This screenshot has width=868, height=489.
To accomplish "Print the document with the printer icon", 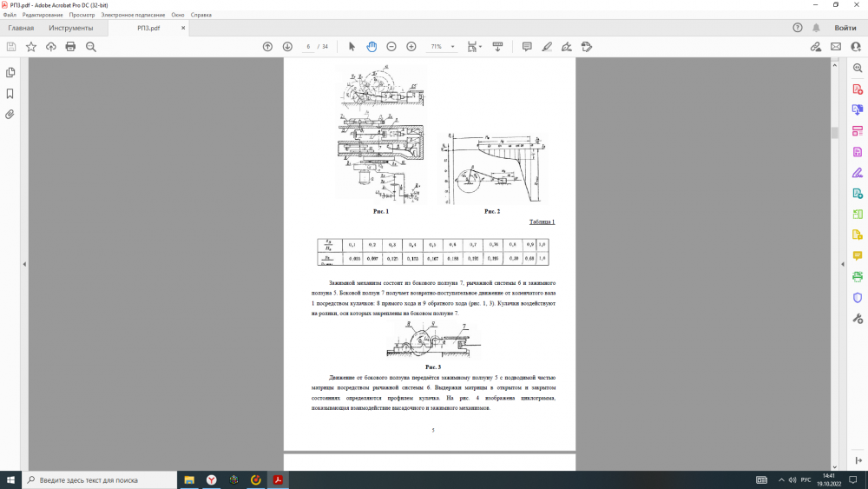I will [70, 47].
